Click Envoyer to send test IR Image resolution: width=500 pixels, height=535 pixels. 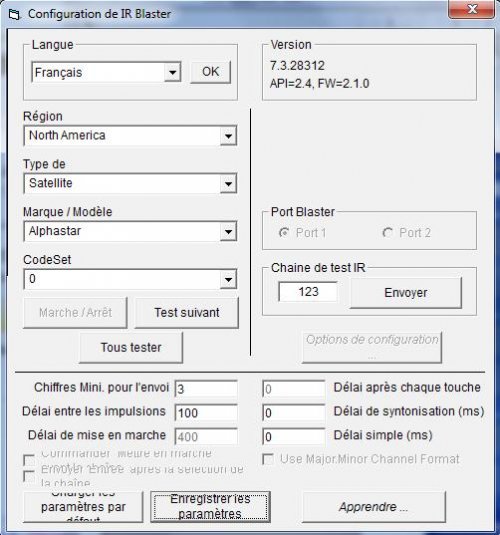click(x=406, y=293)
